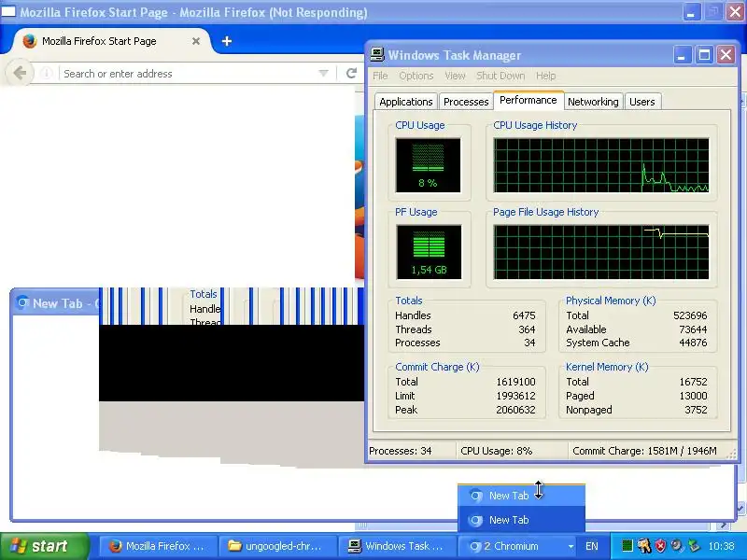Open ungoogled-chr... folder taskbar button
The width and height of the screenshot is (747, 560).
coord(278,546)
